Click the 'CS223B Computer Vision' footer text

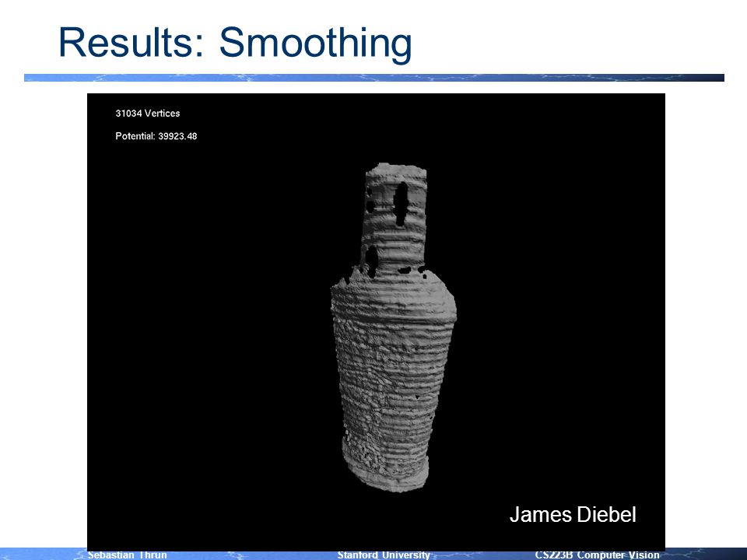[598, 555]
